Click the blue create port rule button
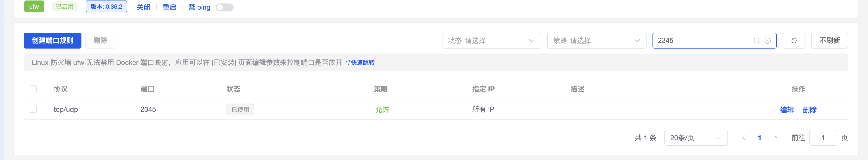 click(53, 41)
